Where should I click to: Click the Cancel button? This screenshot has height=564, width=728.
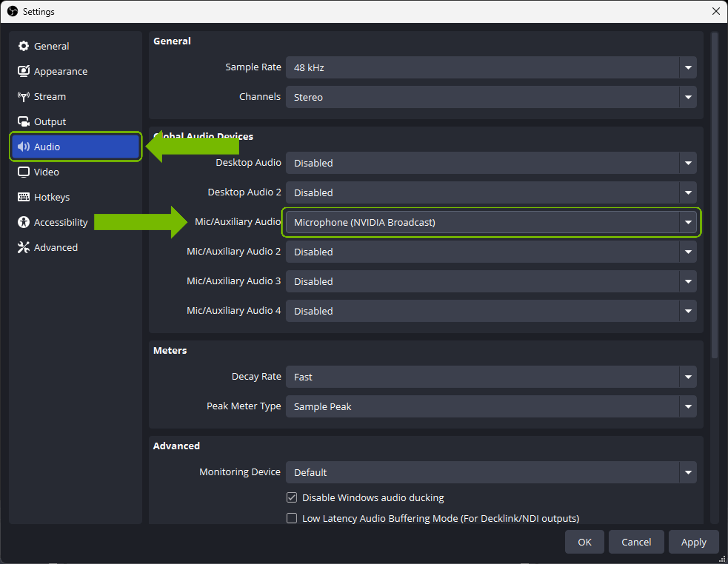point(636,542)
